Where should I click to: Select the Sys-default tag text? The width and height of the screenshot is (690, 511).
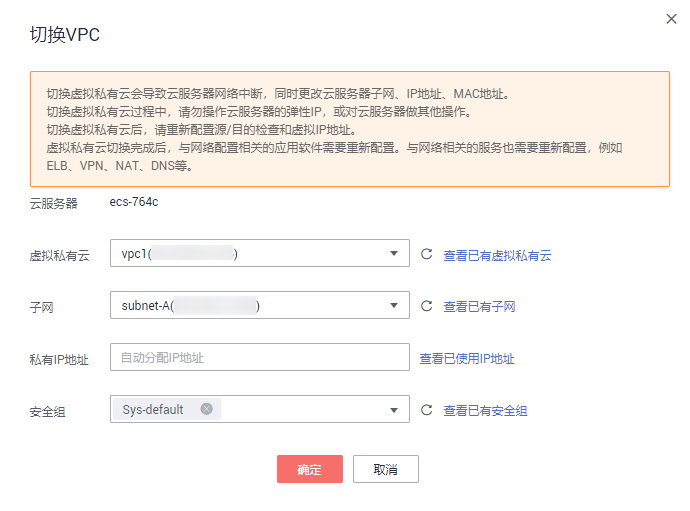coord(153,409)
